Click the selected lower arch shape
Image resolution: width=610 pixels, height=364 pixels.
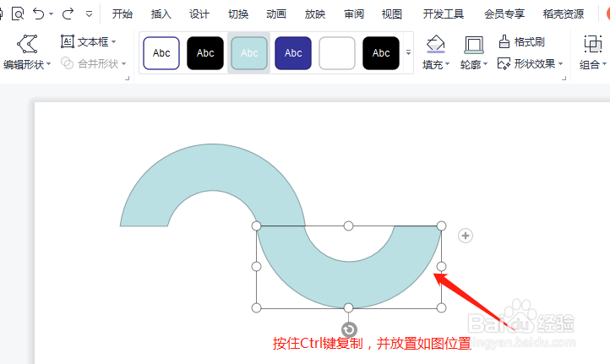point(349,285)
